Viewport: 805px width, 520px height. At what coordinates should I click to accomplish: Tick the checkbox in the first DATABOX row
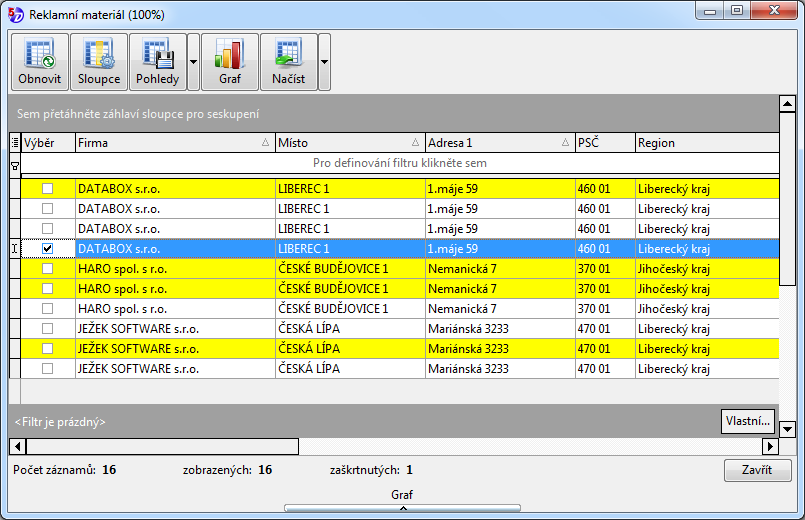click(x=47, y=188)
